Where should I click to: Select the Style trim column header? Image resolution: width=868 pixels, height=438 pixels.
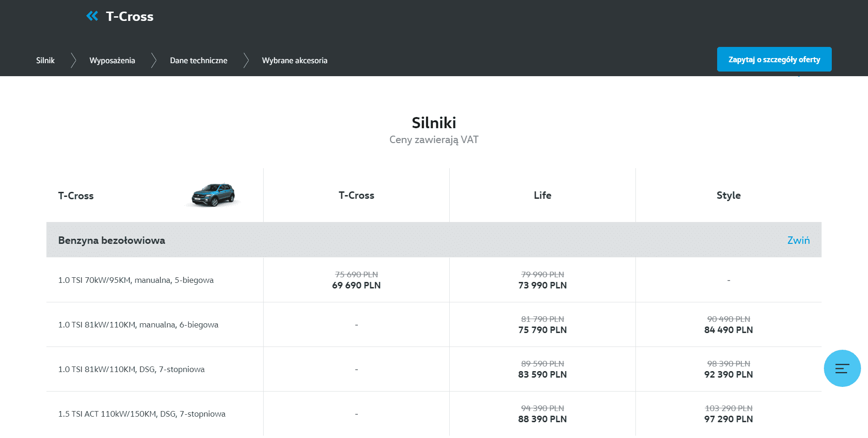coord(729,196)
